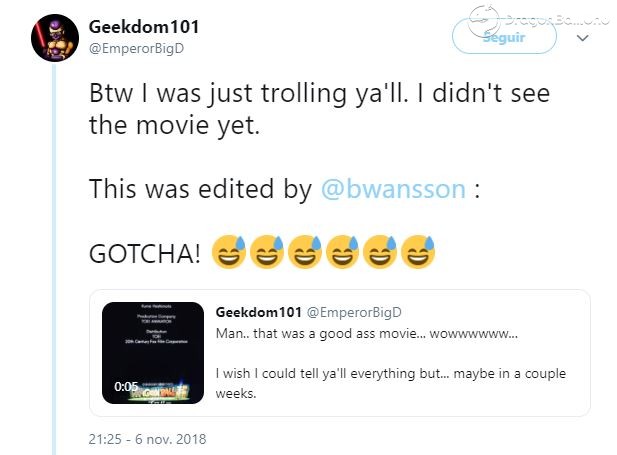Click the first sweat-smile emoji after GOTCHA!
The width and height of the screenshot is (617, 455).
pyautogui.click(x=229, y=252)
